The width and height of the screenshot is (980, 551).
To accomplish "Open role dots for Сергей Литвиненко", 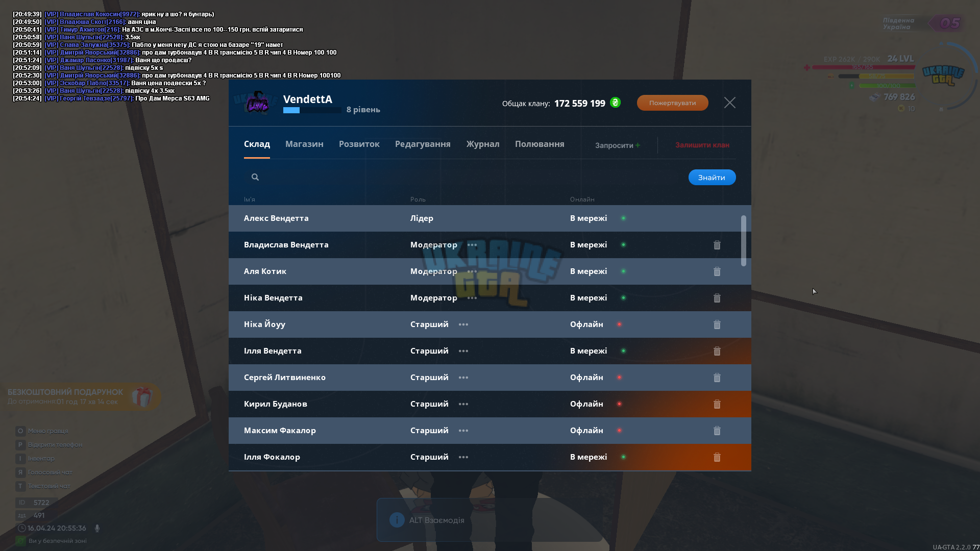I will click(463, 378).
